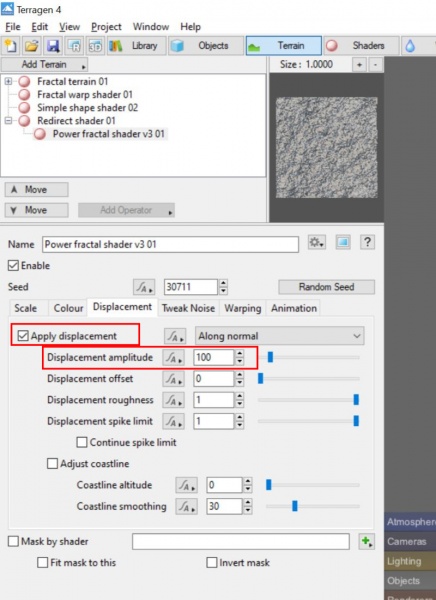The width and height of the screenshot is (436, 600).
Task: Click animation icon for Displacement offset
Action: [x=173, y=379]
